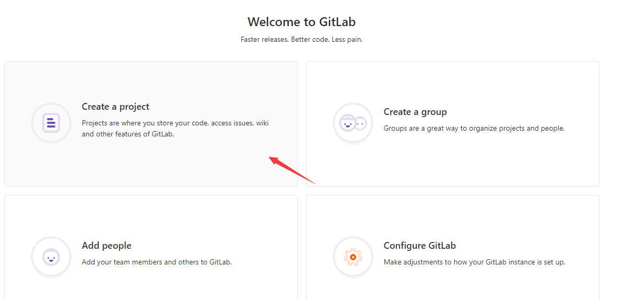Click the red arrow annotation
Viewport: 644px width, 300px height.
[x=292, y=169]
